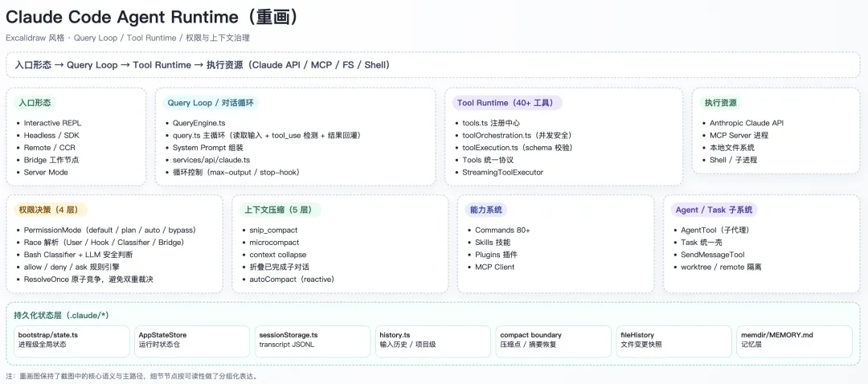Select the System Prompt 组装 item
The height and width of the screenshot is (384, 868).
207,148
